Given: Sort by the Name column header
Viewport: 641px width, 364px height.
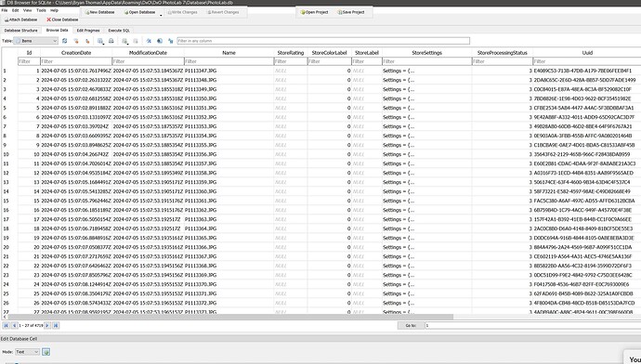Looking at the screenshot, I should (229, 53).
